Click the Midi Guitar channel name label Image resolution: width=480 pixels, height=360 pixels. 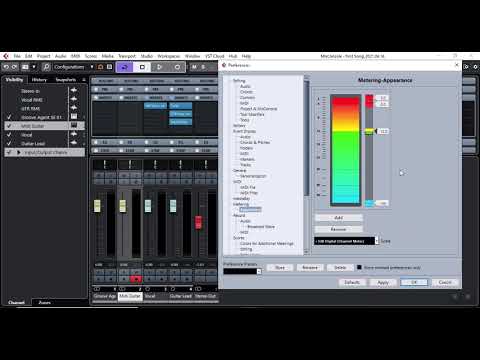click(130, 296)
